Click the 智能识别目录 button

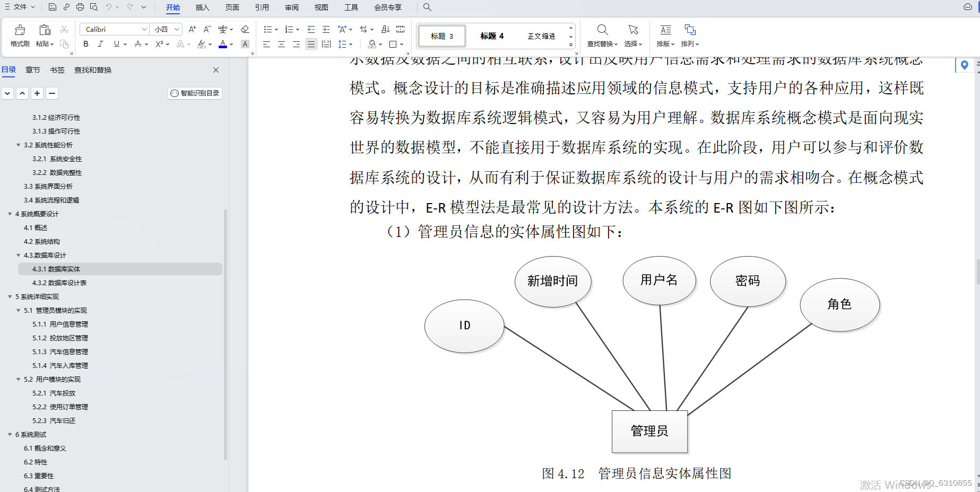pyautogui.click(x=195, y=93)
